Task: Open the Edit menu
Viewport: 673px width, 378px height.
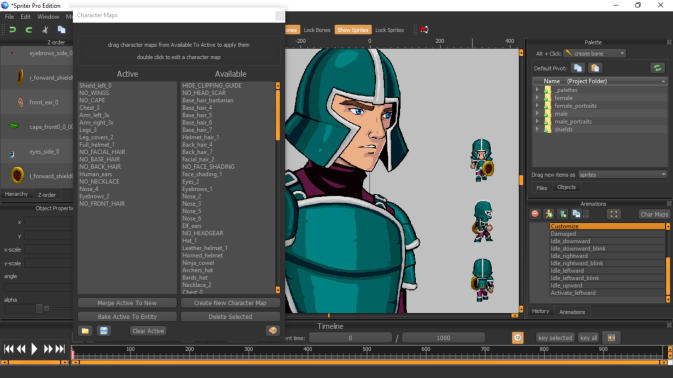Action: 26,17
